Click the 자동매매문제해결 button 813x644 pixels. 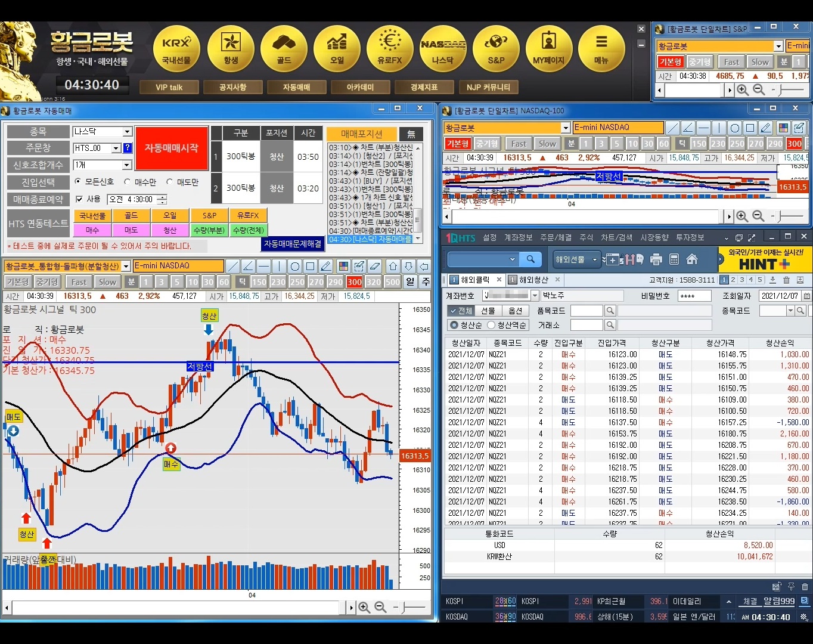(x=293, y=243)
